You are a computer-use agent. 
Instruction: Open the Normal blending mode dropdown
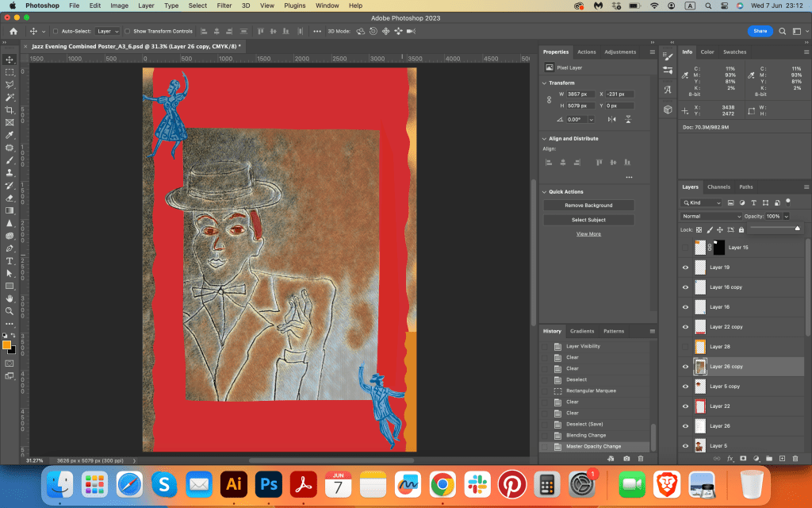(x=711, y=216)
